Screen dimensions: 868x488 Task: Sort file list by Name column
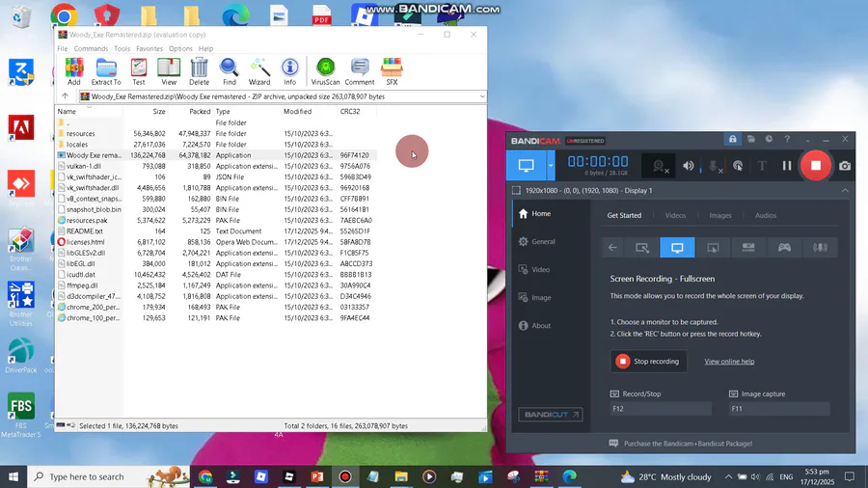click(89, 111)
